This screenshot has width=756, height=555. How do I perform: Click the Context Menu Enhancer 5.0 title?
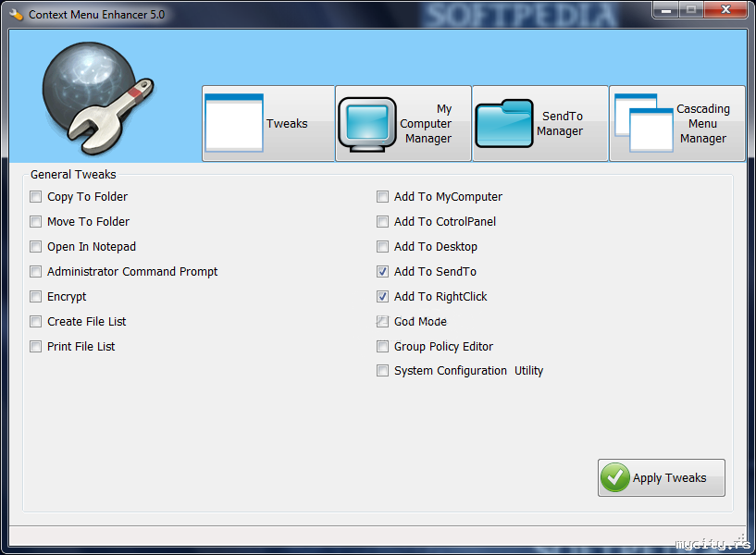96,15
